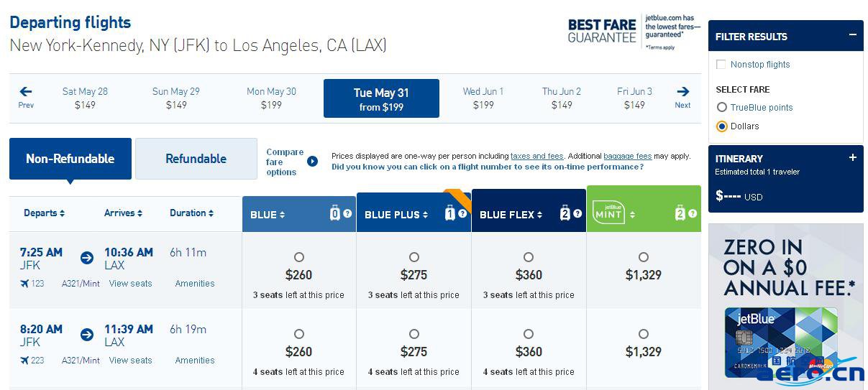Switch to the Refundable tab

196,159
